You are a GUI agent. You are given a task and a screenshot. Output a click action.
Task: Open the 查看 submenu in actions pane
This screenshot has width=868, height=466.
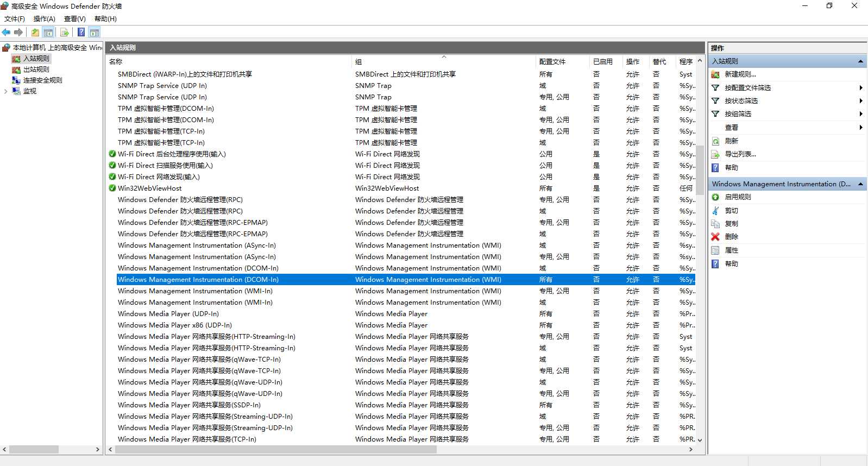(x=787, y=128)
